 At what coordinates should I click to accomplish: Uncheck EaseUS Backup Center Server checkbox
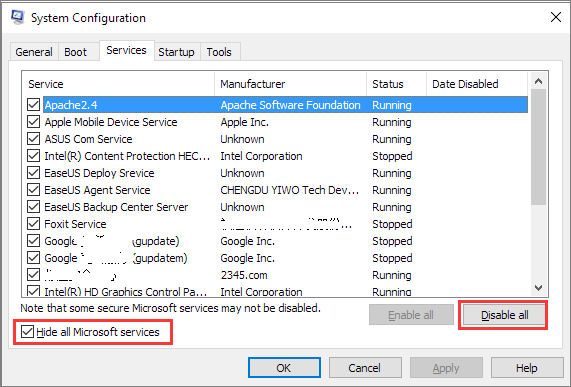(x=34, y=207)
